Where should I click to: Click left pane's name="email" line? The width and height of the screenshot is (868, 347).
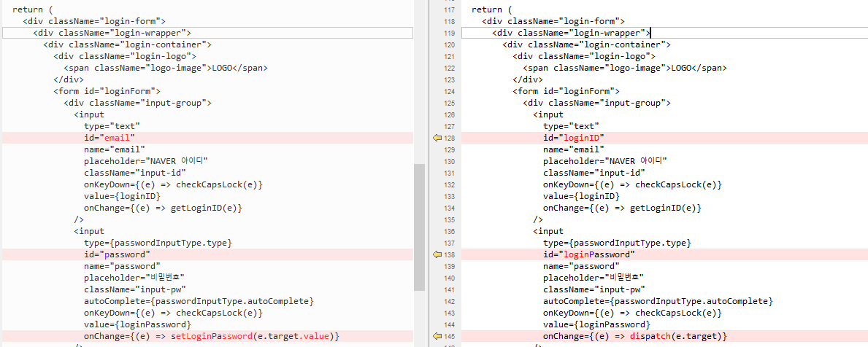[x=115, y=149]
